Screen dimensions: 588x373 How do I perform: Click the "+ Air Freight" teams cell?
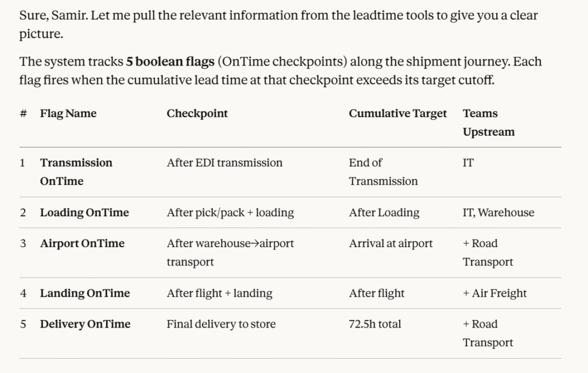(x=494, y=294)
